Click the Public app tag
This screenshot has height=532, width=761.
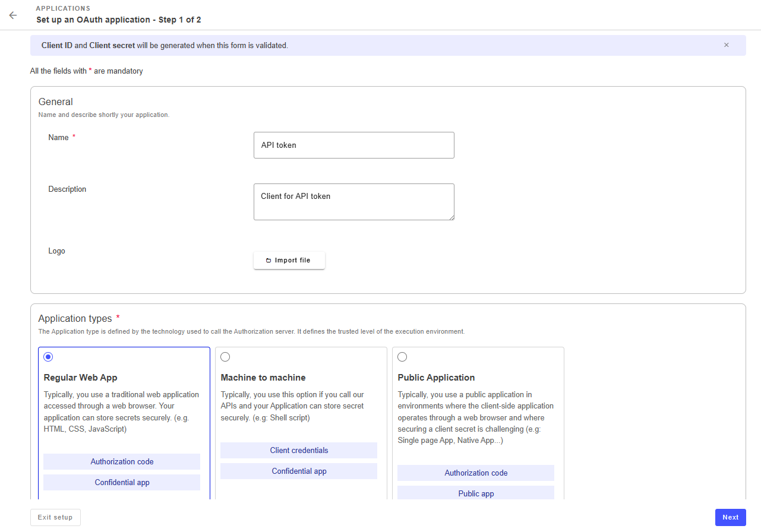pos(476,493)
